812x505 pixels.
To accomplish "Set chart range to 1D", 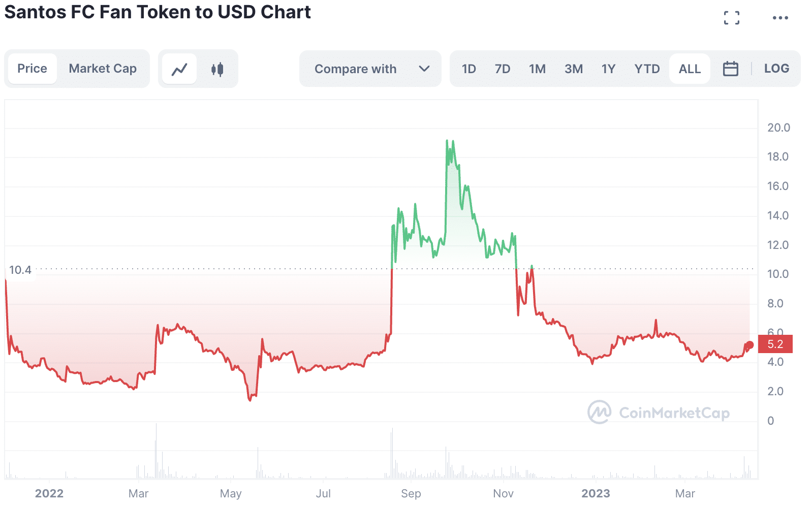I will click(469, 69).
